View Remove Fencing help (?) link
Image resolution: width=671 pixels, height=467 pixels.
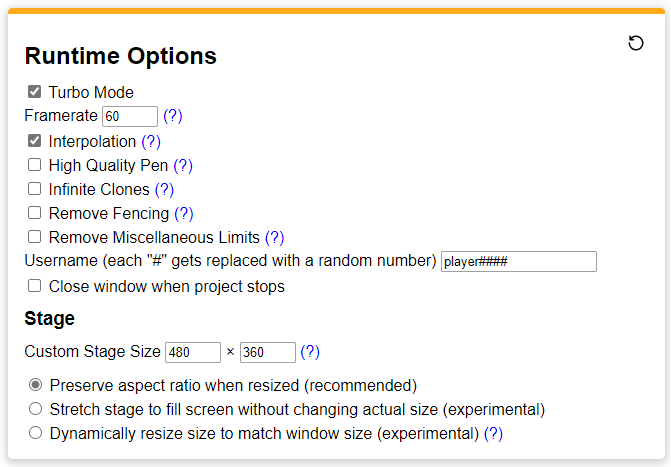(x=184, y=213)
